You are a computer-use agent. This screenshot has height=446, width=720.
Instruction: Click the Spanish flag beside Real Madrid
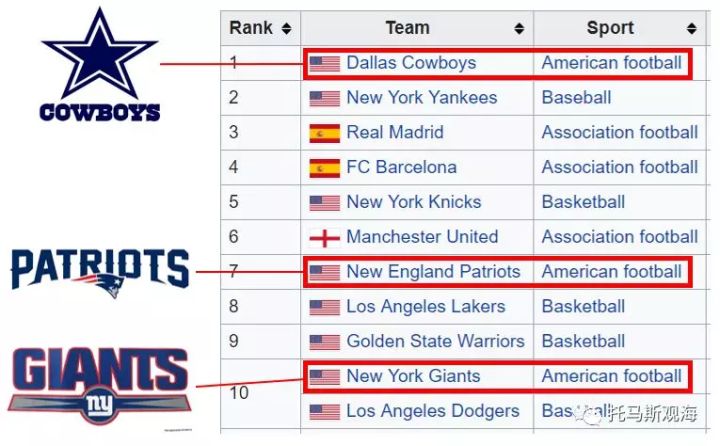(324, 133)
